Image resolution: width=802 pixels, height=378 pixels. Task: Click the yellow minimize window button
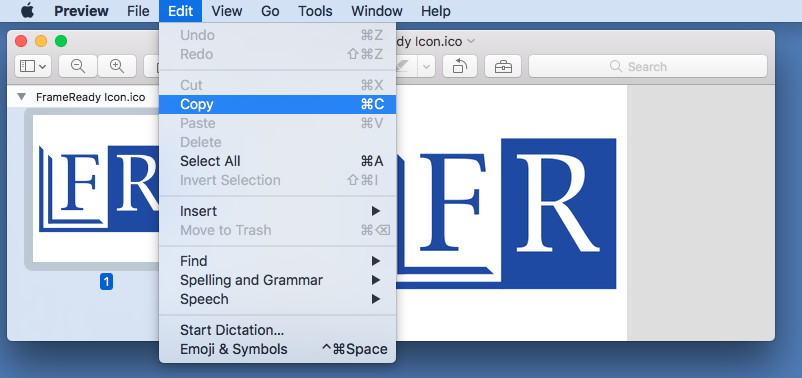[x=41, y=41]
